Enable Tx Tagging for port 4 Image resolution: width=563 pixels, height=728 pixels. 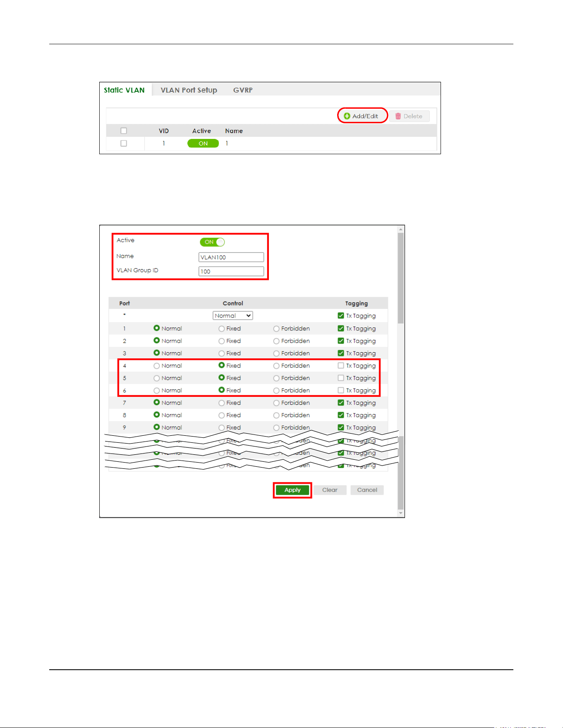click(x=341, y=365)
